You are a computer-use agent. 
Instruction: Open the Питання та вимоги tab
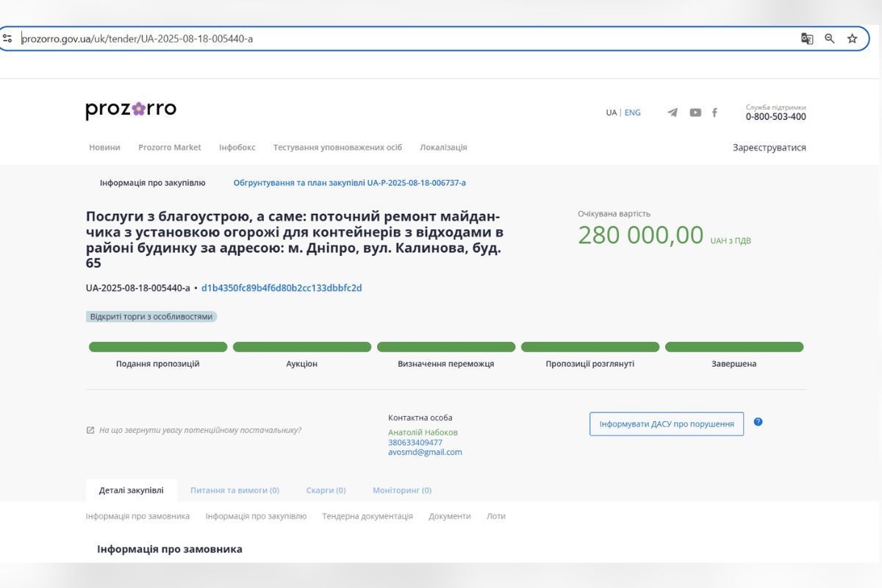tap(234, 490)
